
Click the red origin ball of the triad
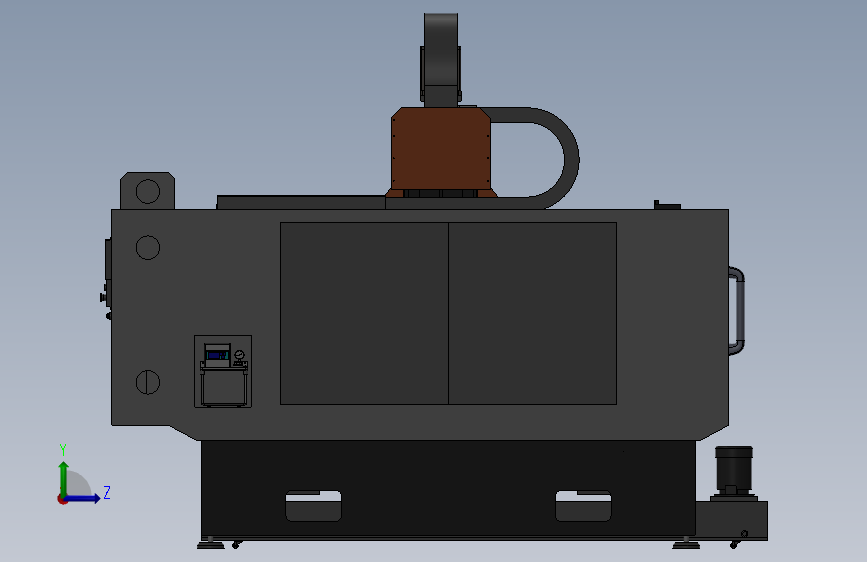[62, 499]
